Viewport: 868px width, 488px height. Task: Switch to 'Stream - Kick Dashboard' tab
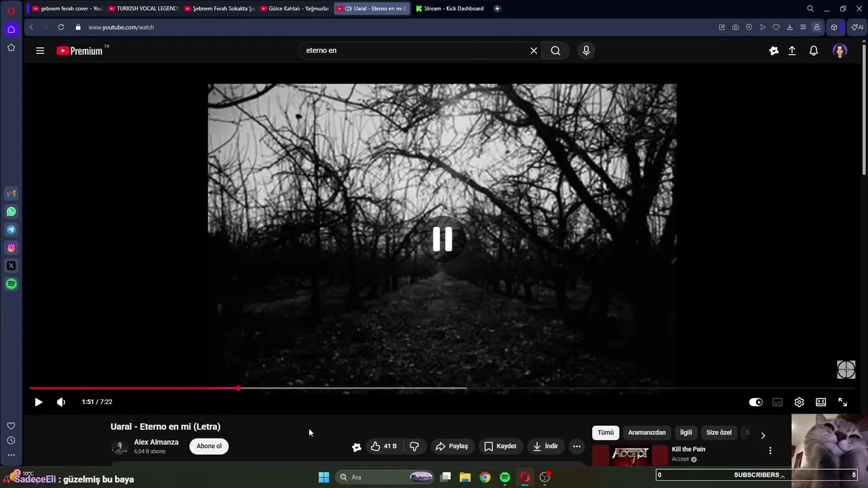(450, 9)
